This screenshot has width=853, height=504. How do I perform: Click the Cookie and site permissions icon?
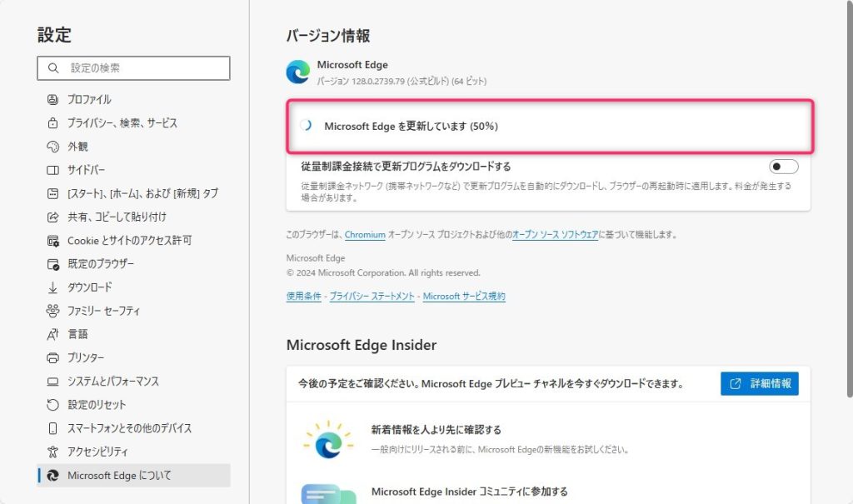(52, 240)
